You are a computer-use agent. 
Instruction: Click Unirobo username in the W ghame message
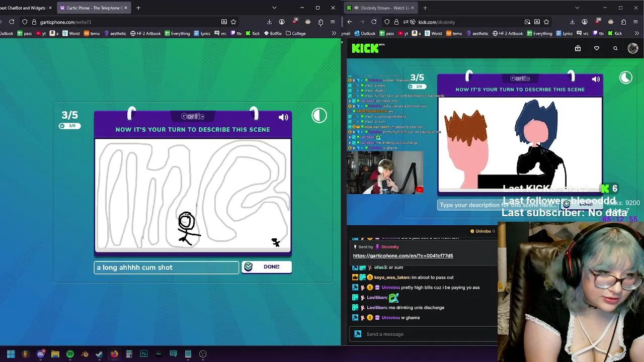click(390, 318)
